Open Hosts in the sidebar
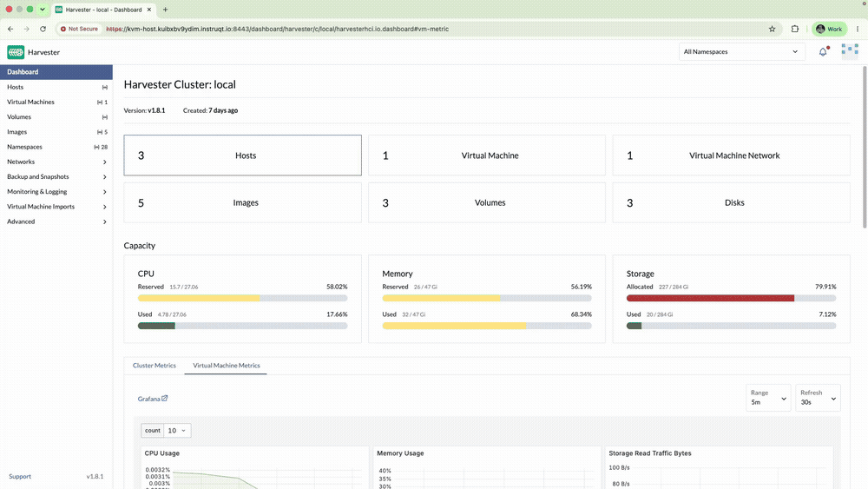Image resolution: width=868 pixels, height=489 pixels. coord(56,87)
